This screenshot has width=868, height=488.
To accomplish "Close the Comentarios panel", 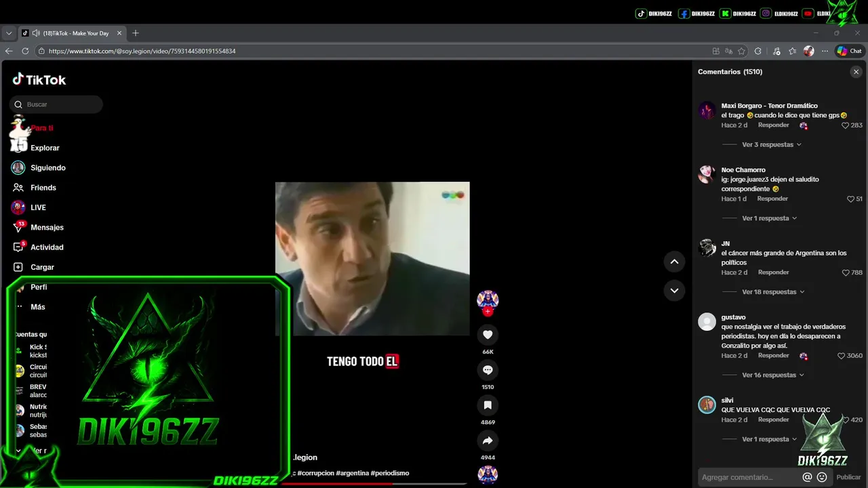I will pos(856,72).
